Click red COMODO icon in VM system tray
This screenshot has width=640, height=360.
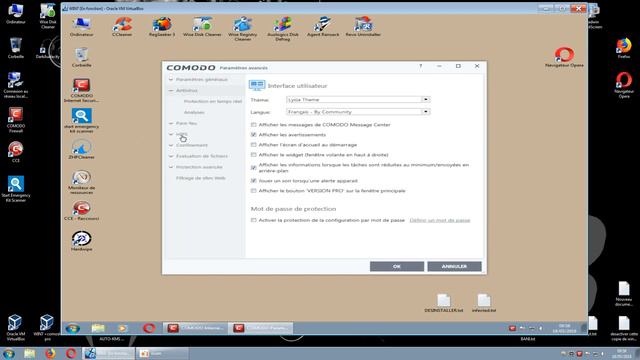click(x=512, y=328)
